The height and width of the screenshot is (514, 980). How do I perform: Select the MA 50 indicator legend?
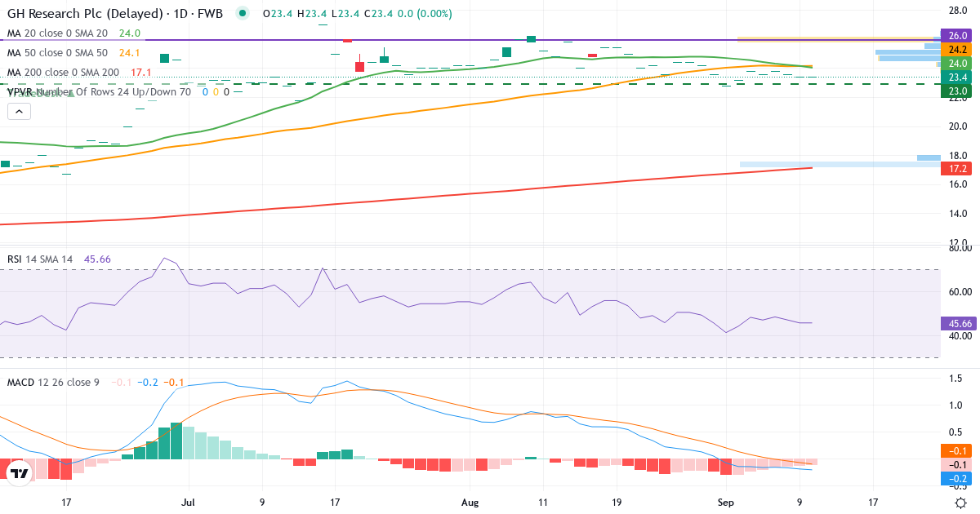74,53
